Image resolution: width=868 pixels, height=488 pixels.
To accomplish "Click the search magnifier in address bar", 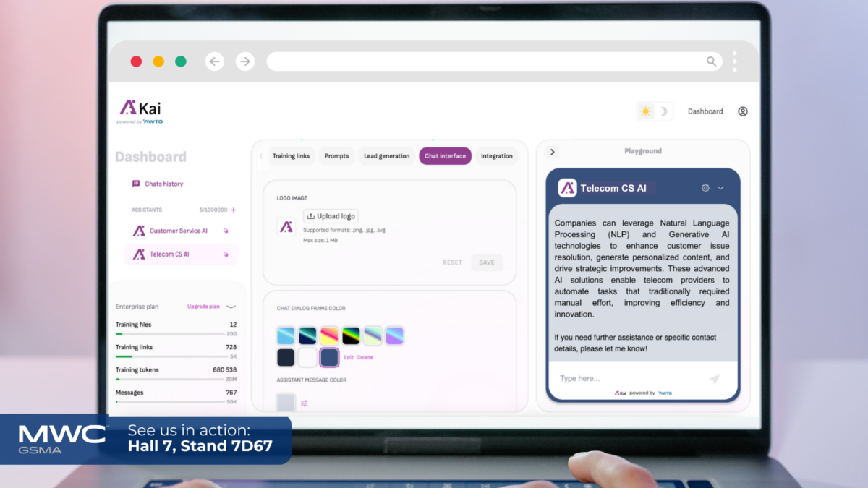I will [712, 61].
